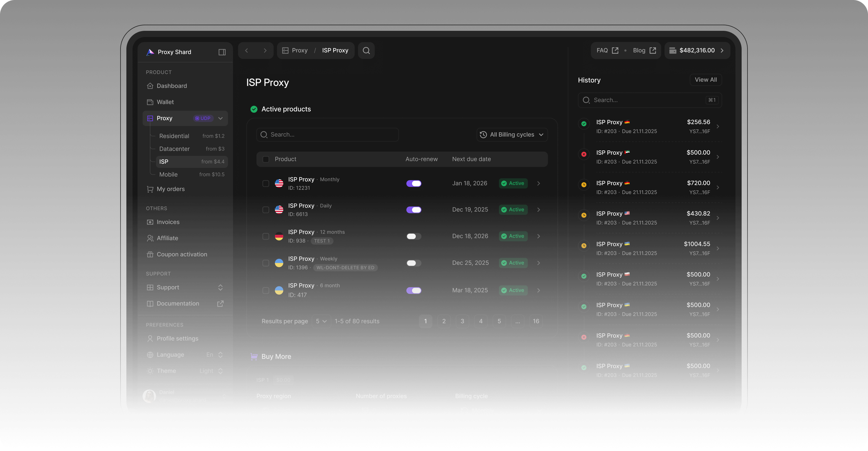Image resolution: width=868 pixels, height=451 pixels.
Task: Open Dashboard in sidebar menu
Action: (x=171, y=86)
